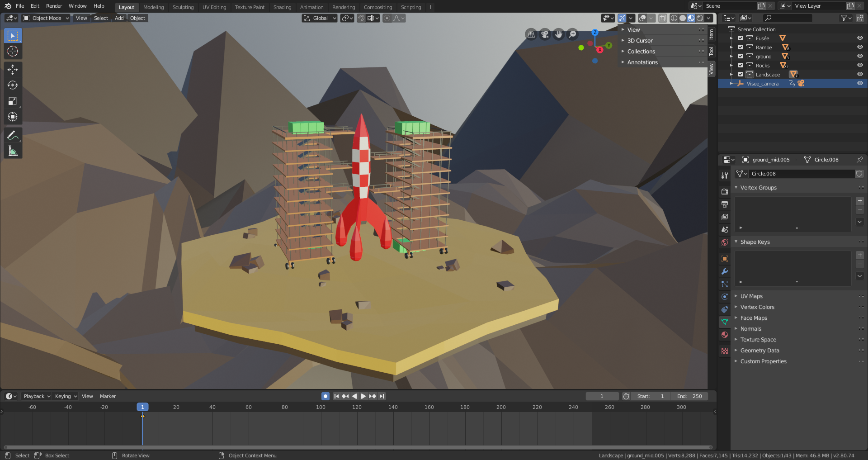Switch to the Scale tool
Image resolution: width=868 pixels, height=460 pixels.
(13, 101)
